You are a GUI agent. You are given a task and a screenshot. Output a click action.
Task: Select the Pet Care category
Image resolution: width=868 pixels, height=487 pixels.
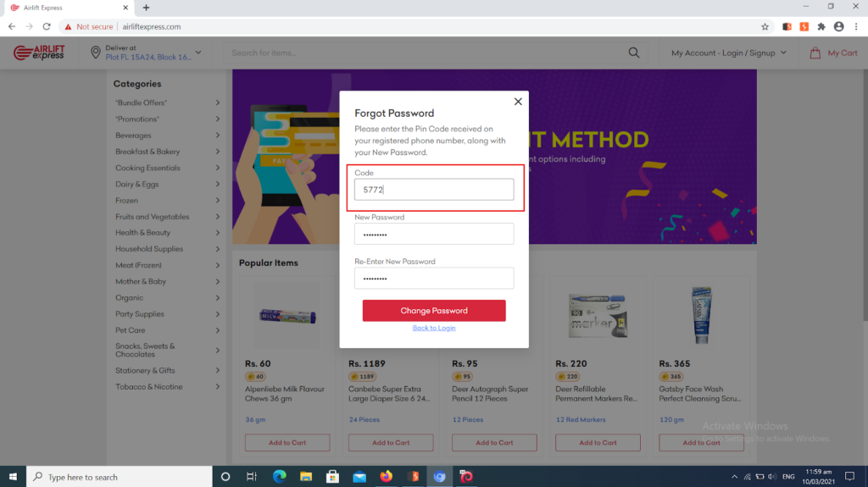131,330
